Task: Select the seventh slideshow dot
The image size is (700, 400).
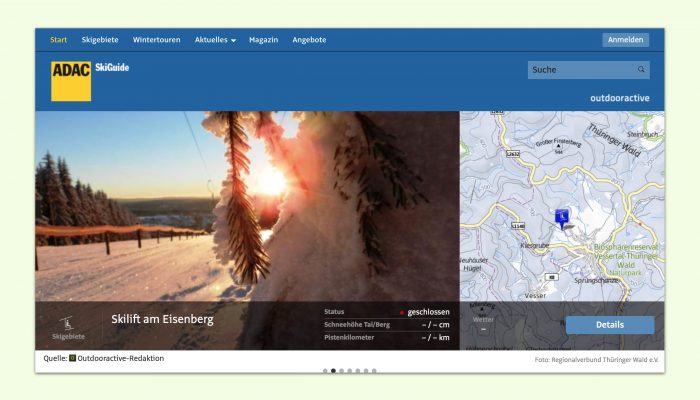Action: (374, 371)
